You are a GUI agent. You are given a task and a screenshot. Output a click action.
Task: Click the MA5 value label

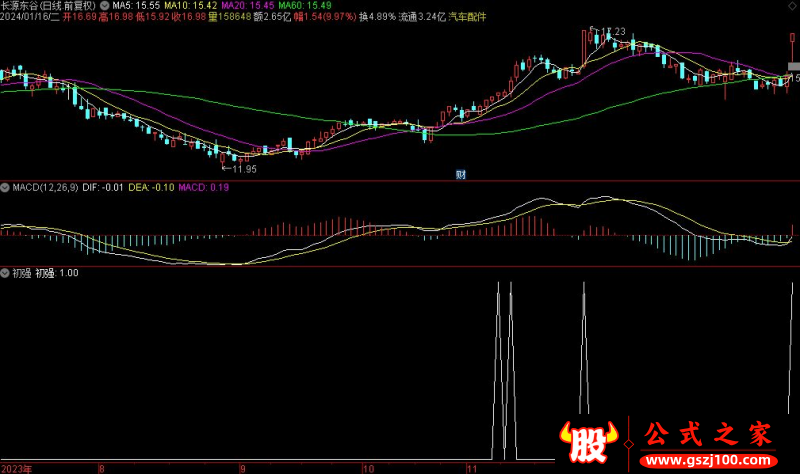coord(135,5)
